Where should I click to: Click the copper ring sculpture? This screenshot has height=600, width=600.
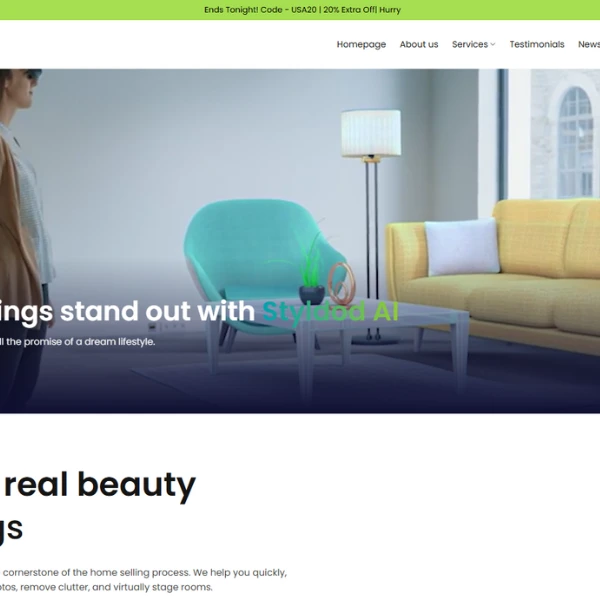pos(341,283)
